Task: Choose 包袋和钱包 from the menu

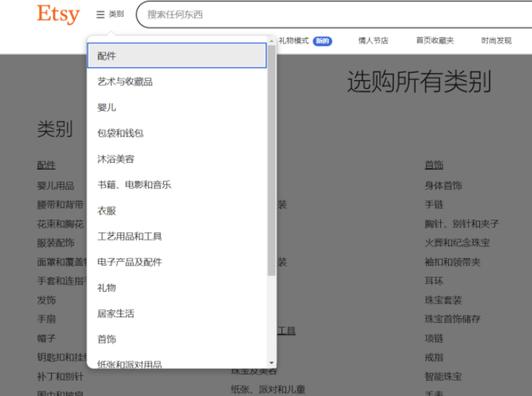Action: pos(177,133)
